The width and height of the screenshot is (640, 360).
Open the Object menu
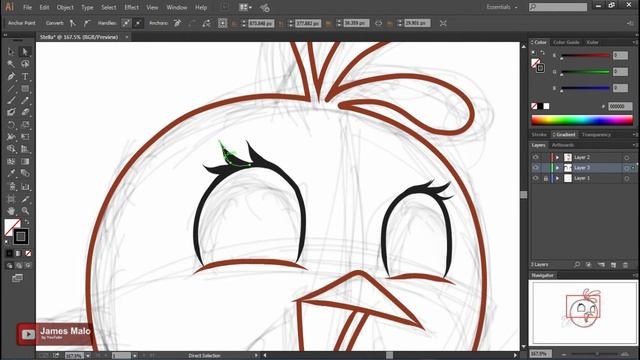(65, 7)
